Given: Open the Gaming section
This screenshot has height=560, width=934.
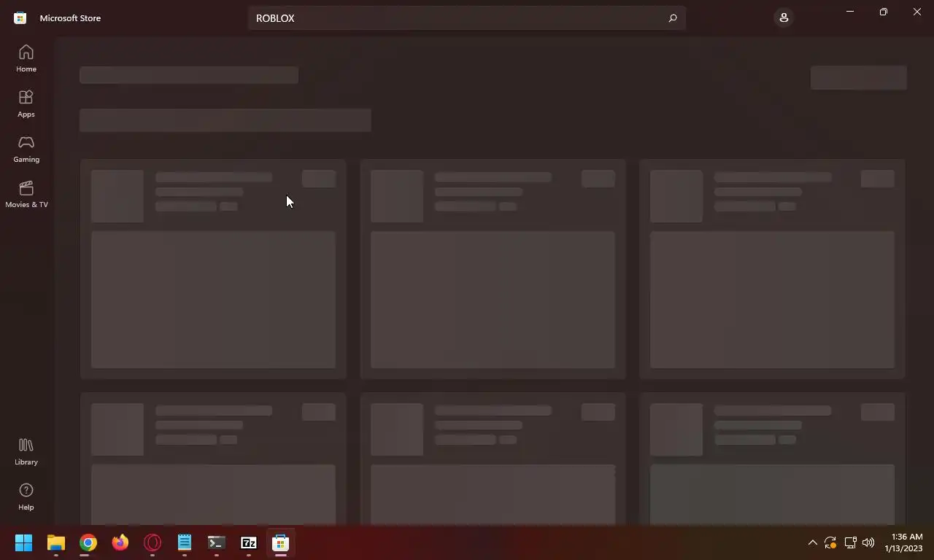Looking at the screenshot, I should pos(26,149).
